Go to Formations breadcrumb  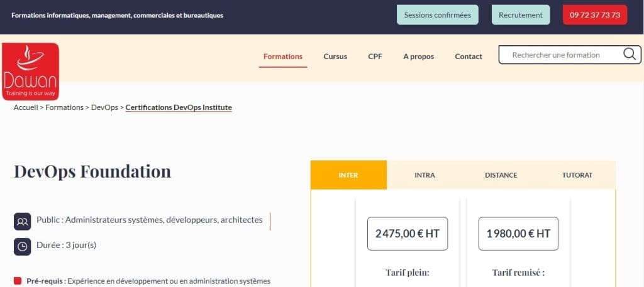click(65, 107)
